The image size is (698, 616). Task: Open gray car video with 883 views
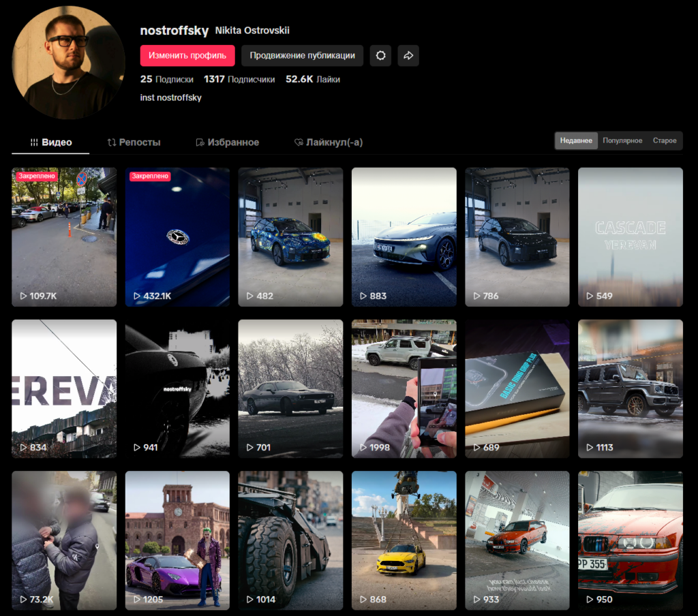coord(404,236)
